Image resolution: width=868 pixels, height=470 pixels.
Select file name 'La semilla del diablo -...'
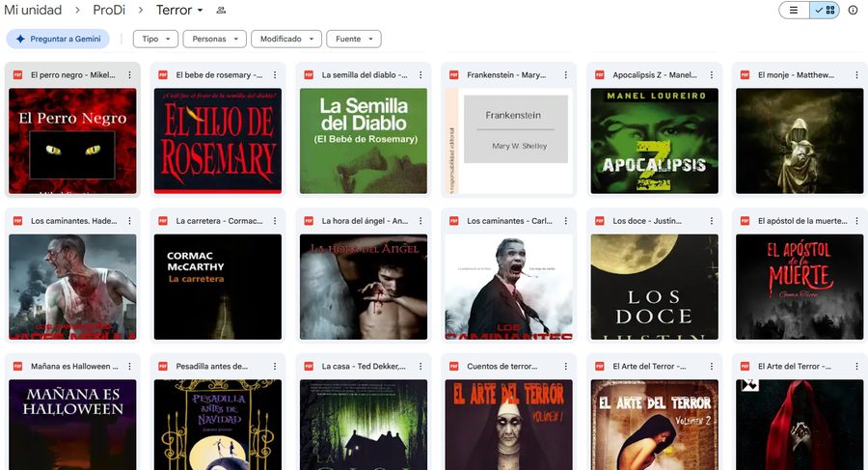(x=365, y=75)
